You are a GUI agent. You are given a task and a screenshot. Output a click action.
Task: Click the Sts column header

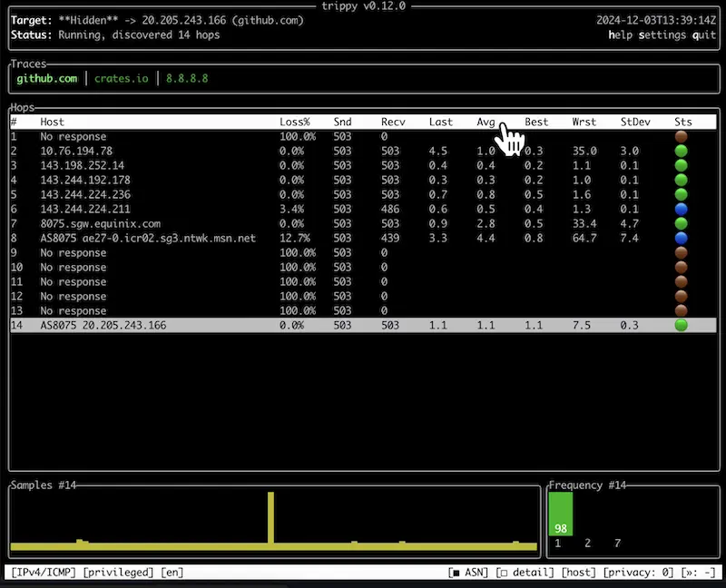coord(683,122)
